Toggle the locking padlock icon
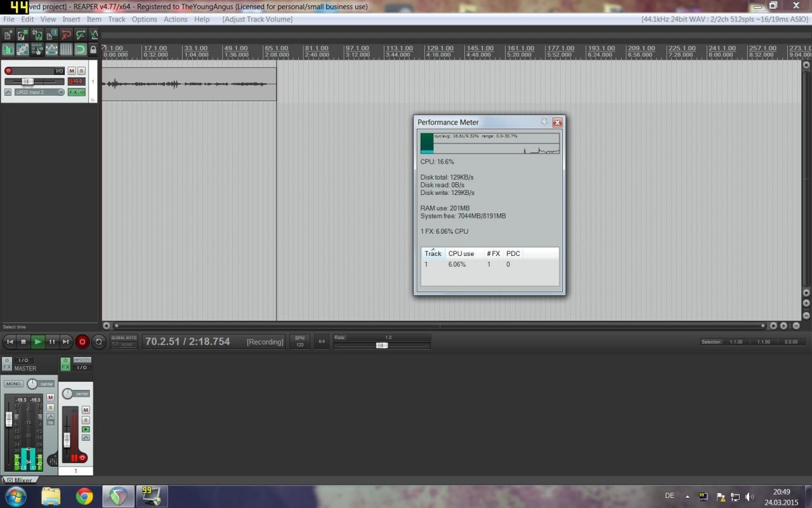Image resolution: width=812 pixels, height=508 pixels. tap(93, 50)
